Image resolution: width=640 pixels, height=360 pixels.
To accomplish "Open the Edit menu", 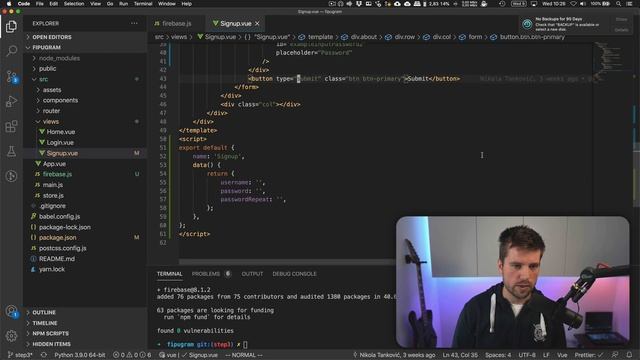I will (x=53, y=4).
